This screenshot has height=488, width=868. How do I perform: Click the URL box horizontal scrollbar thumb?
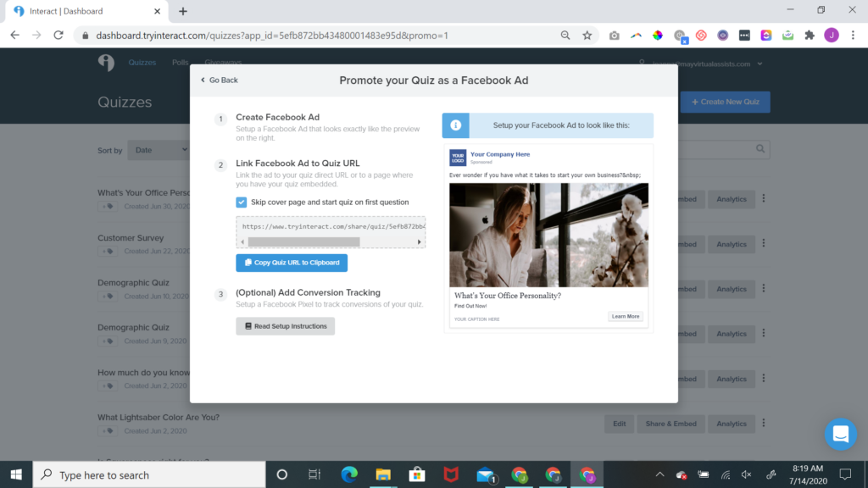[304, 241]
